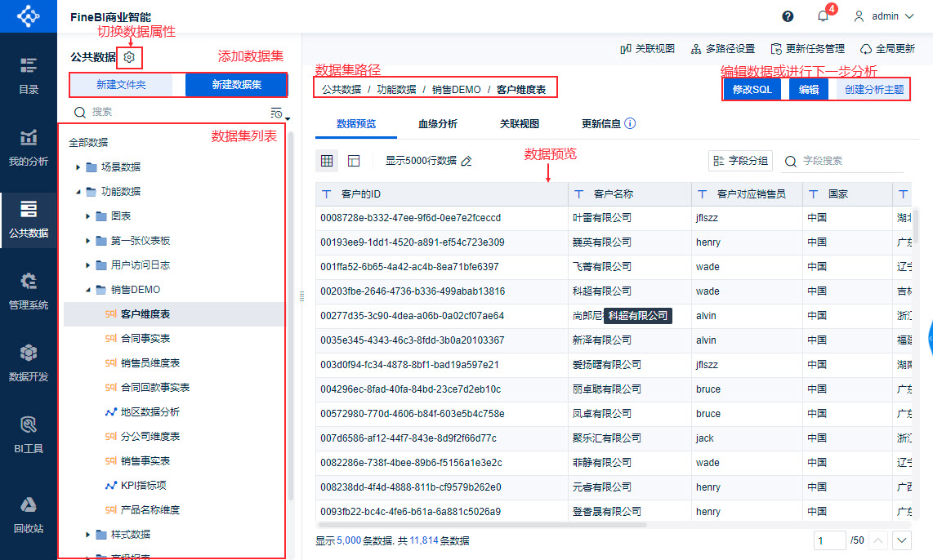The image size is (933, 560).
Task: Go to the previous page arrow
Action: click(x=878, y=540)
